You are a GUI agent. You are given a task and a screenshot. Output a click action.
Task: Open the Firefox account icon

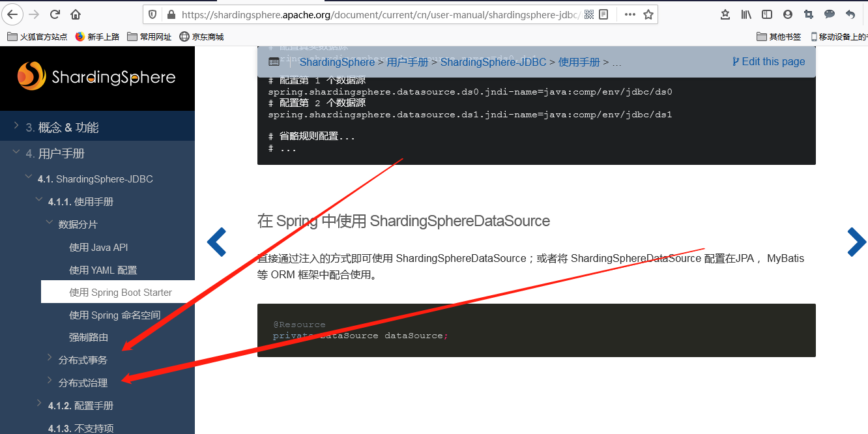pyautogui.click(x=788, y=14)
